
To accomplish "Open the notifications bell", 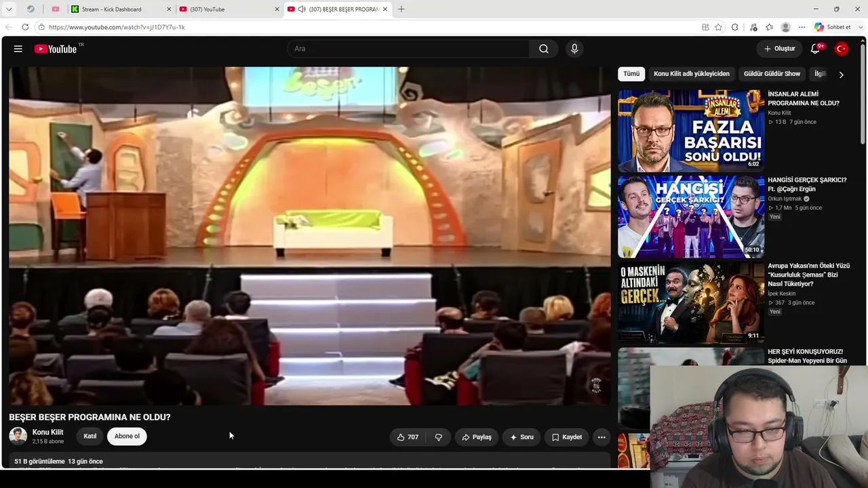I will pyautogui.click(x=816, y=49).
